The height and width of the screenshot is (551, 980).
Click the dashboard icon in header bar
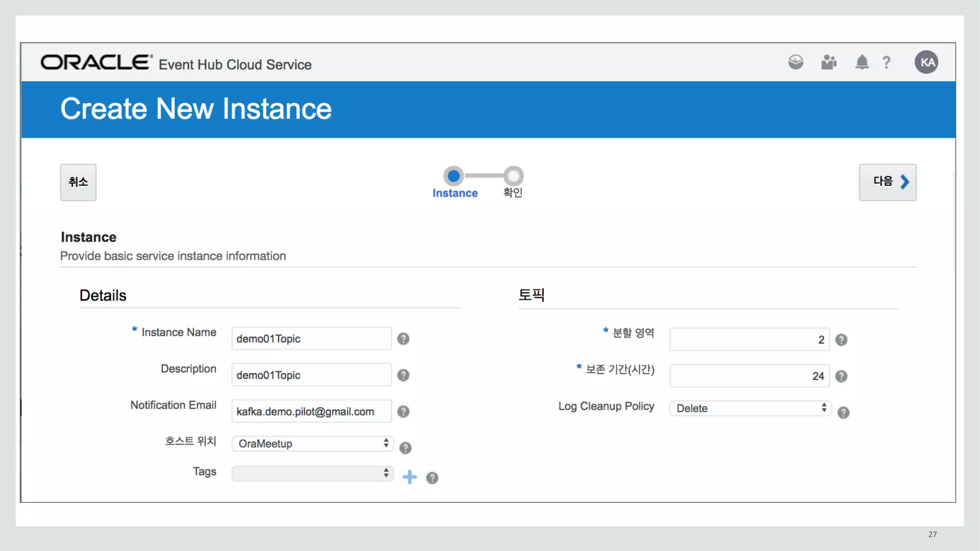pos(796,62)
